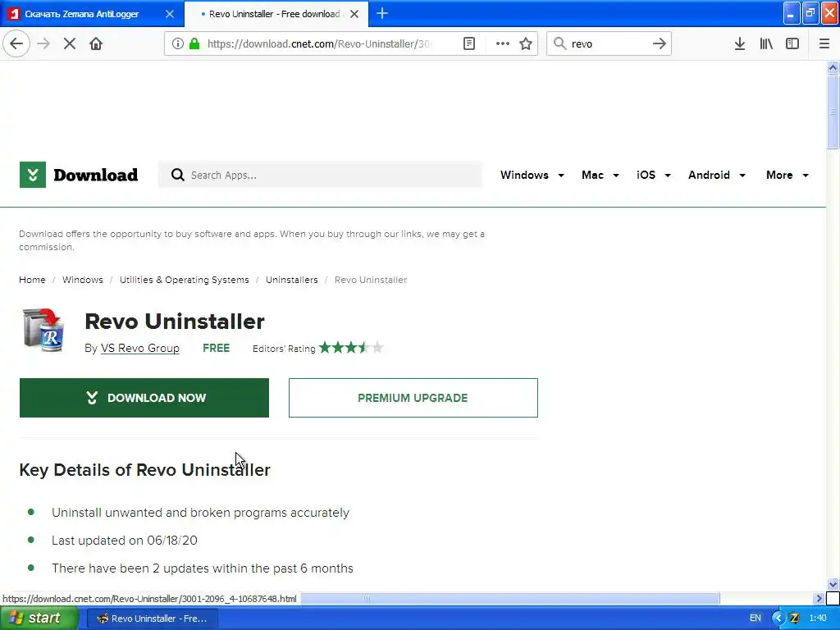Open the browser home page icon
The image size is (840, 630).
(x=96, y=43)
